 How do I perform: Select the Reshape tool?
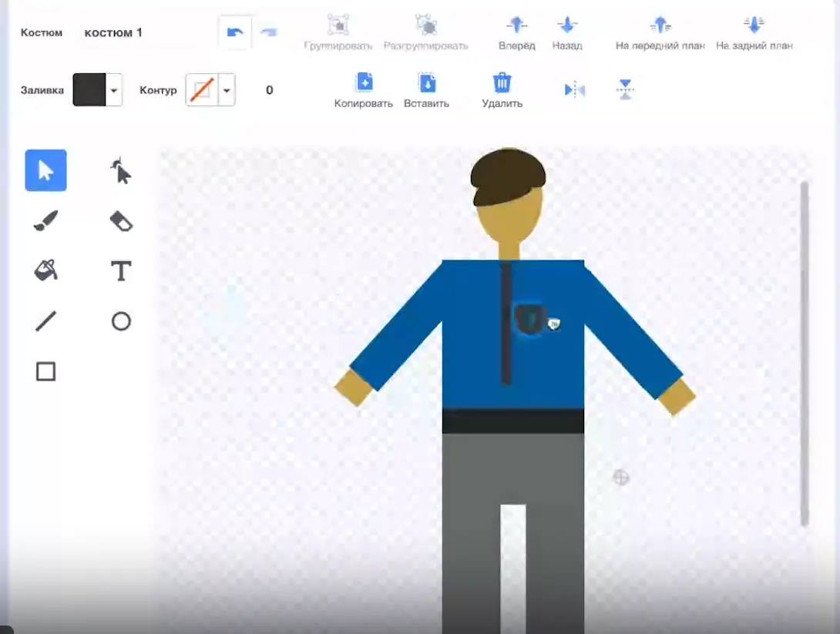120,170
